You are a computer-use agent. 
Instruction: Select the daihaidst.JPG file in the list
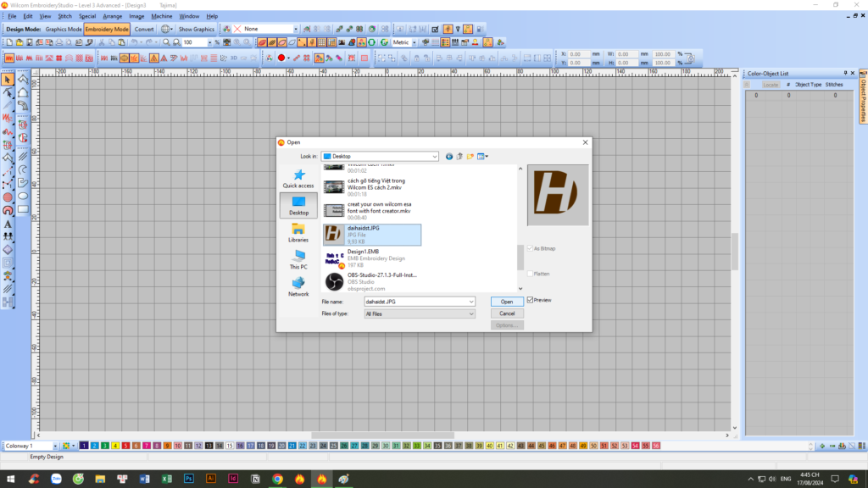372,235
